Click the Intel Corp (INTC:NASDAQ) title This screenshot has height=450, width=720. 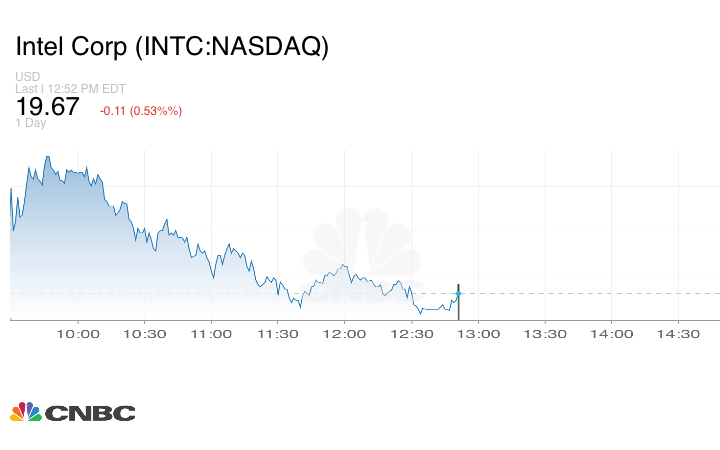point(172,47)
